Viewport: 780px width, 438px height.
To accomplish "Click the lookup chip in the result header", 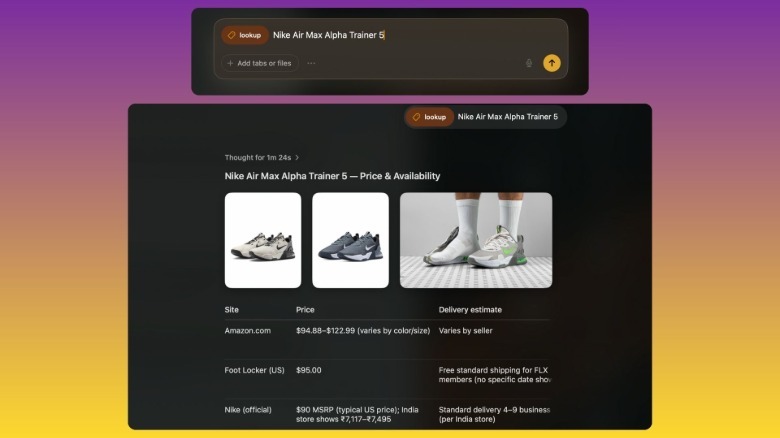I will (x=430, y=117).
